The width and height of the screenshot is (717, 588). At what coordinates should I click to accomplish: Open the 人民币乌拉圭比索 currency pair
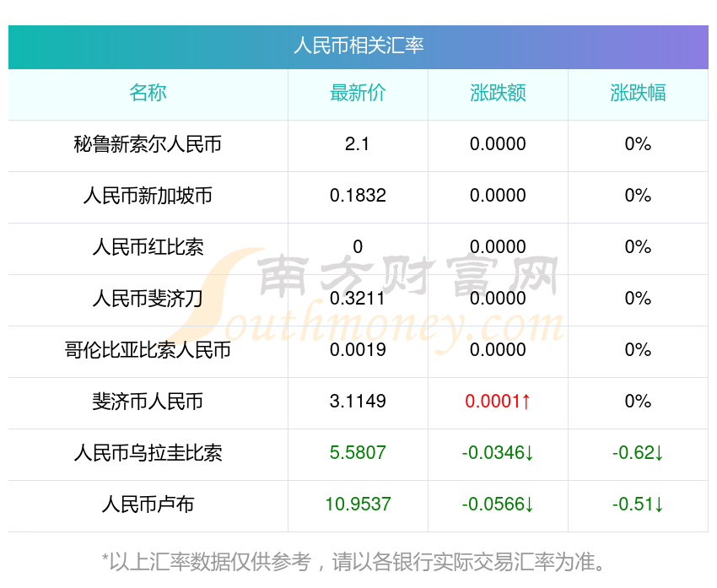click(x=148, y=453)
